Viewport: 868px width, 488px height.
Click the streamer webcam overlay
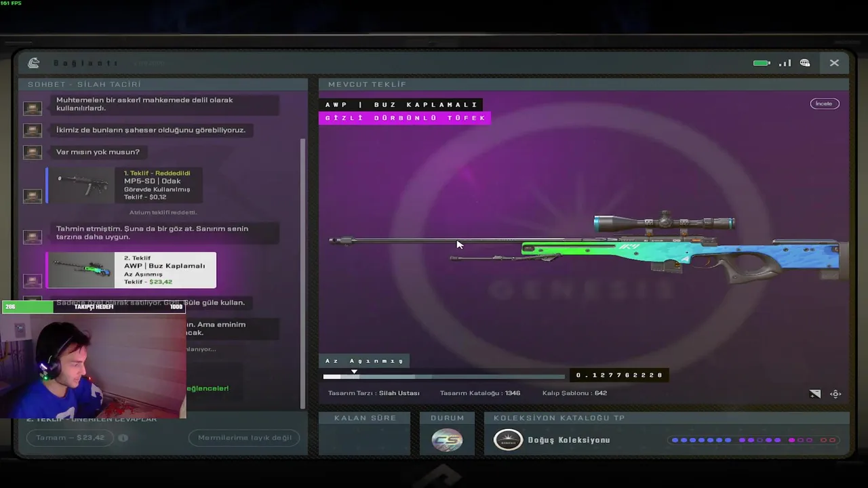click(x=94, y=365)
